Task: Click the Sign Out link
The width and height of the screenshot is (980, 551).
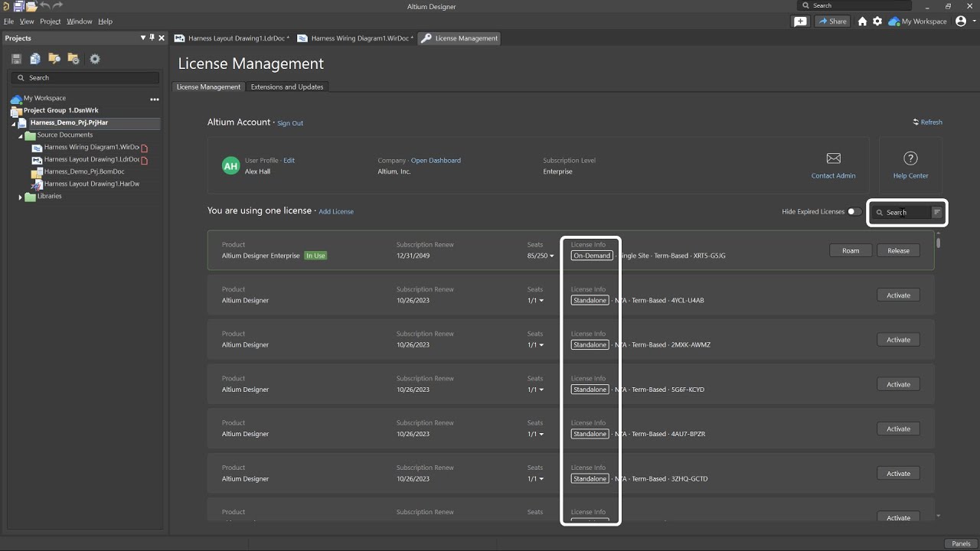Action: pos(290,123)
